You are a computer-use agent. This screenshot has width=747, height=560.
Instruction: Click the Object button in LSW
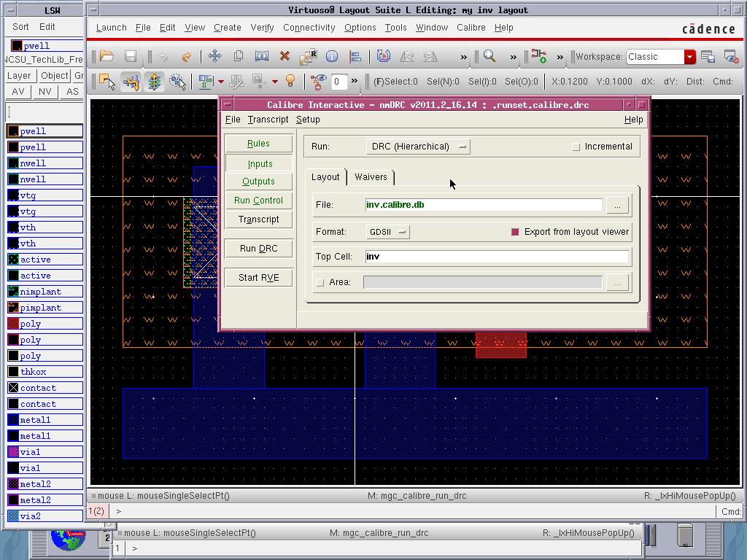tap(54, 76)
